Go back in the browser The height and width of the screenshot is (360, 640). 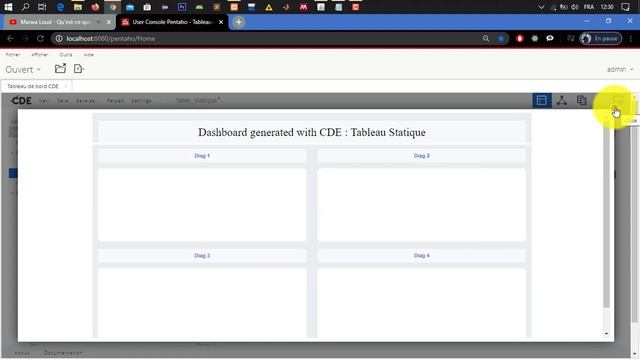click(10, 38)
